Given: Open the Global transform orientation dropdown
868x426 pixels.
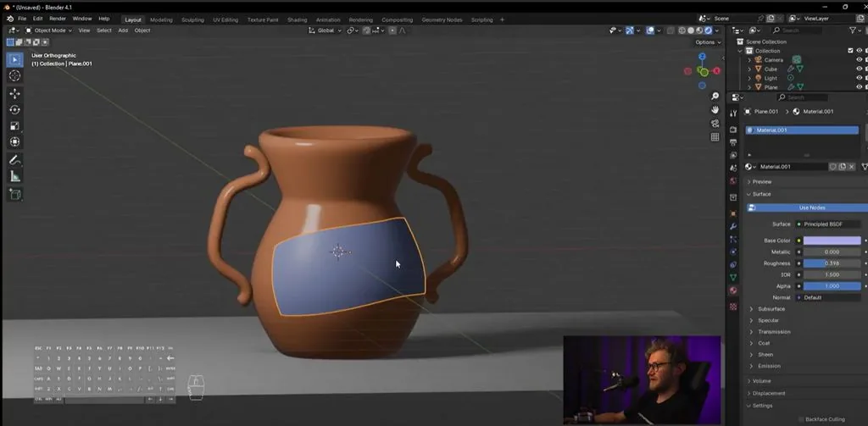Looking at the screenshot, I should tap(325, 30).
